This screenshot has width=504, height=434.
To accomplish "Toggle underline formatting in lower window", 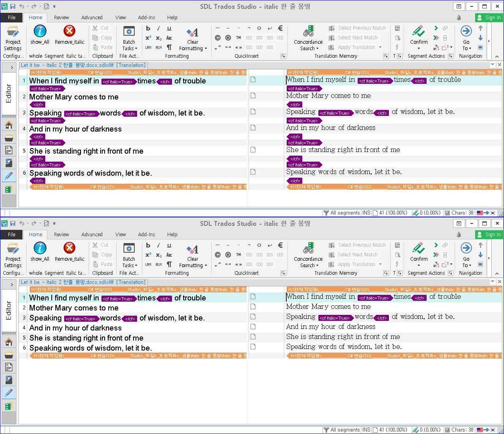I will click(169, 245).
